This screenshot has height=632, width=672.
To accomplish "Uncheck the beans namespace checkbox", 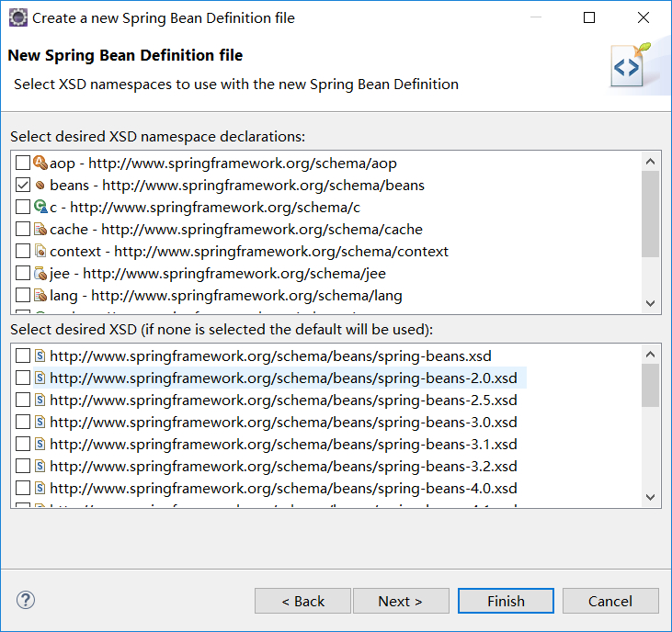I will pos(23,185).
